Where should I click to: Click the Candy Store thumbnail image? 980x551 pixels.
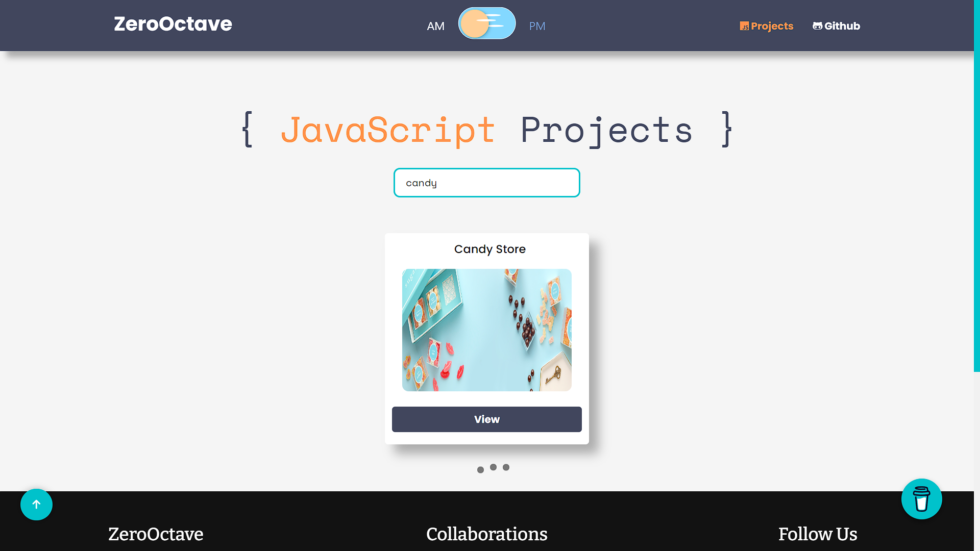click(486, 330)
